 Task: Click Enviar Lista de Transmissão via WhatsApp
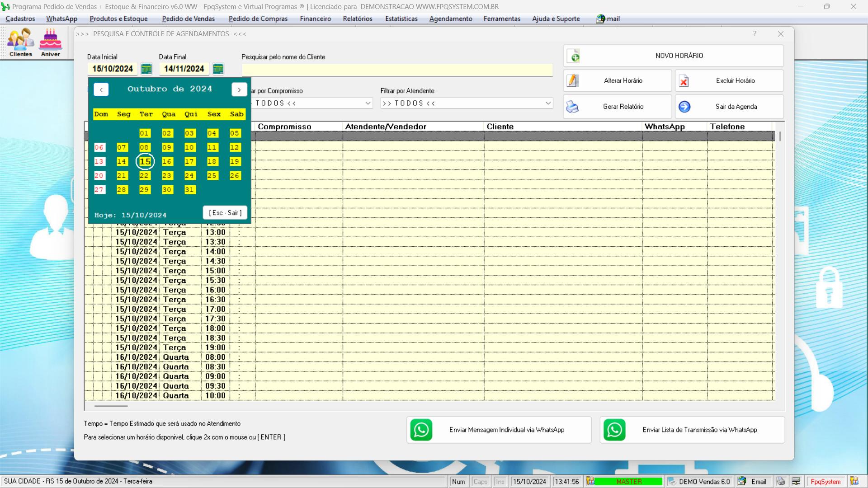pyautogui.click(x=692, y=430)
